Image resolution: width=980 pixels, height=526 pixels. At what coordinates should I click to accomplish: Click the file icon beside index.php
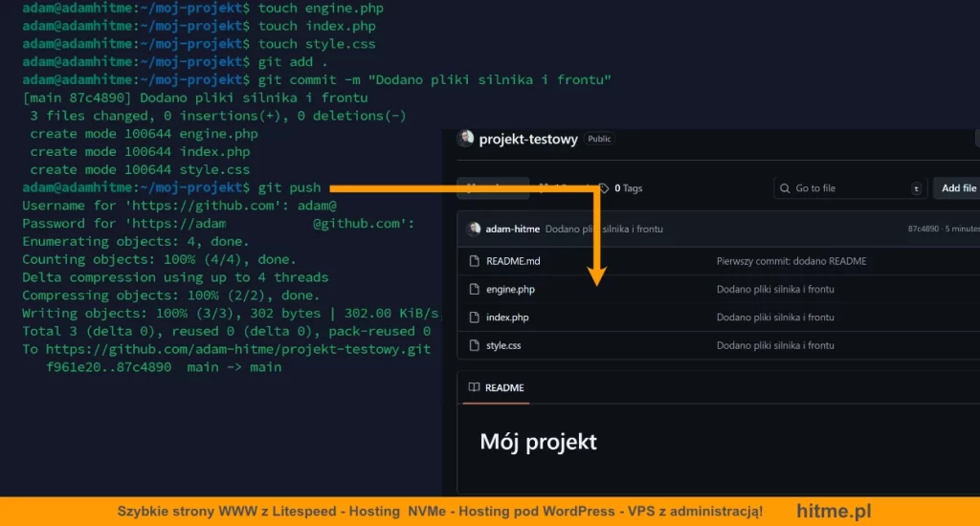point(475,318)
